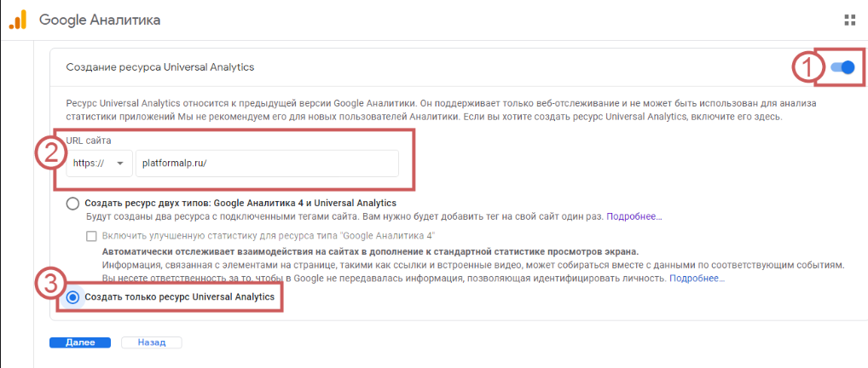Open the Google apps grid icon
868x368 pixels.
848,20
